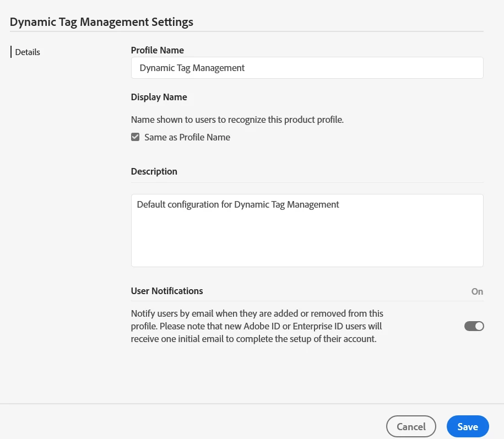
Task: Click the "On" status text
Action: (x=477, y=291)
